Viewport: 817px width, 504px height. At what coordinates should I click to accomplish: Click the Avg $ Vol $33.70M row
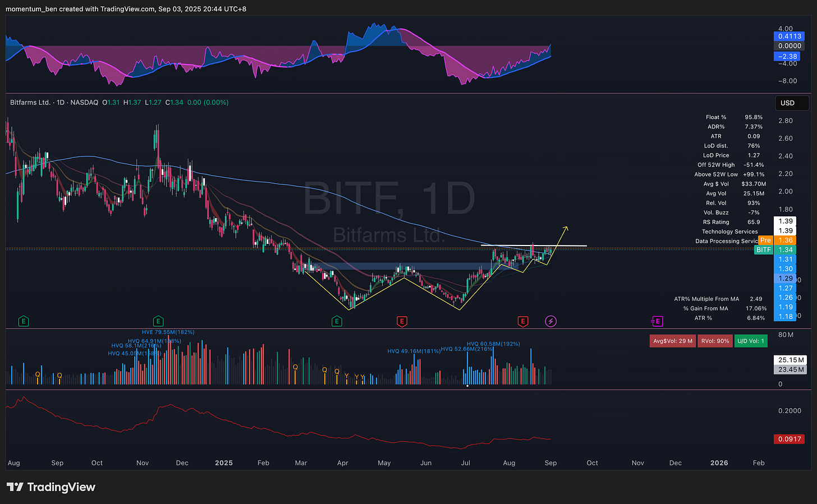pos(735,184)
